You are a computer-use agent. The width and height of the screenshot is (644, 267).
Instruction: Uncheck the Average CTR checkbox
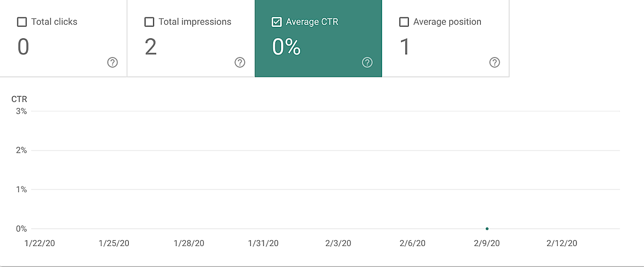(276, 22)
